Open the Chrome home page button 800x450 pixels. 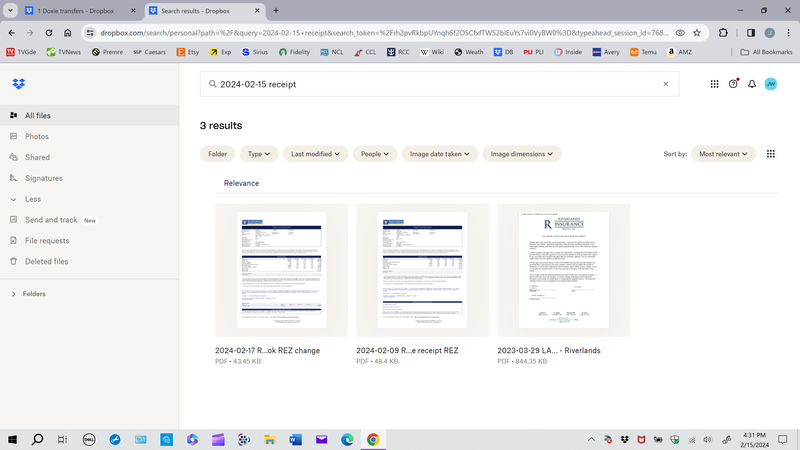coord(67,33)
